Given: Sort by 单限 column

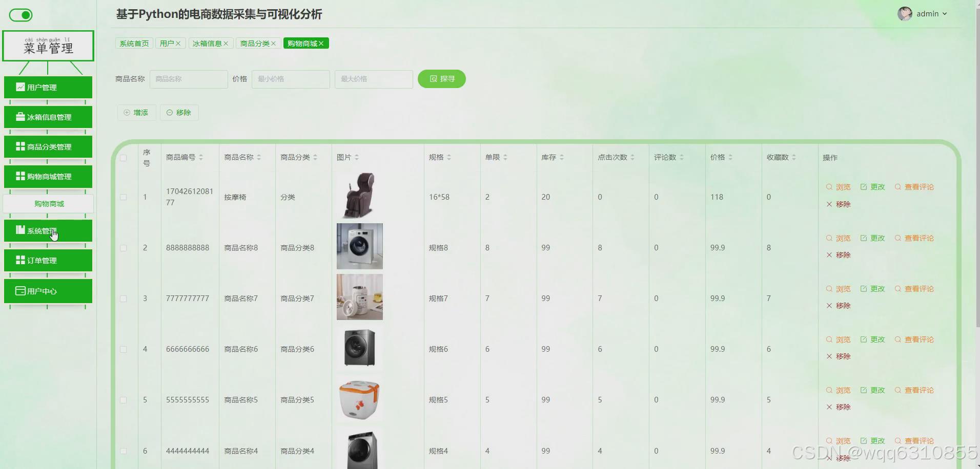Looking at the screenshot, I should 505,157.
